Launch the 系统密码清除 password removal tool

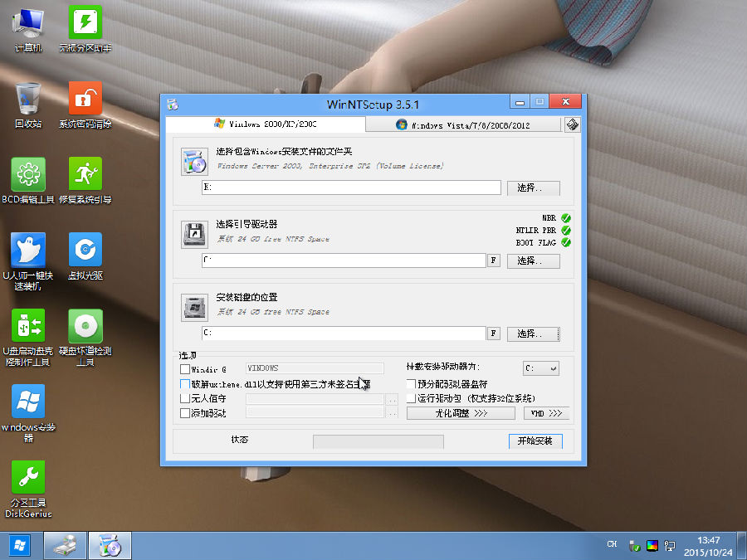(85, 98)
